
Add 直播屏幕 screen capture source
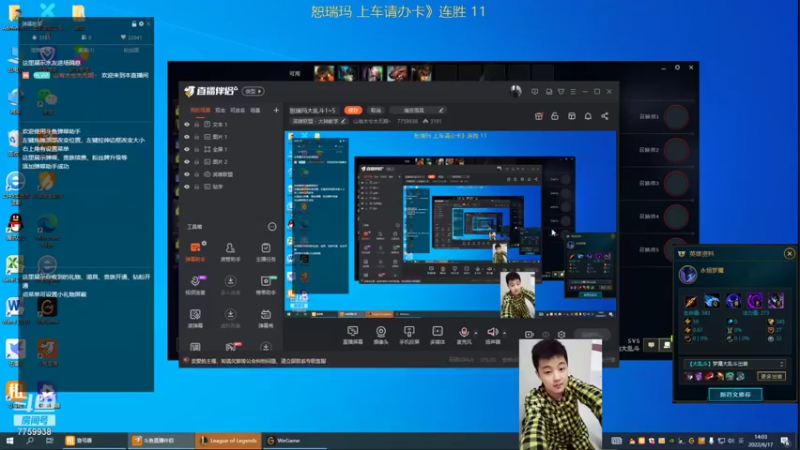(x=353, y=335)
